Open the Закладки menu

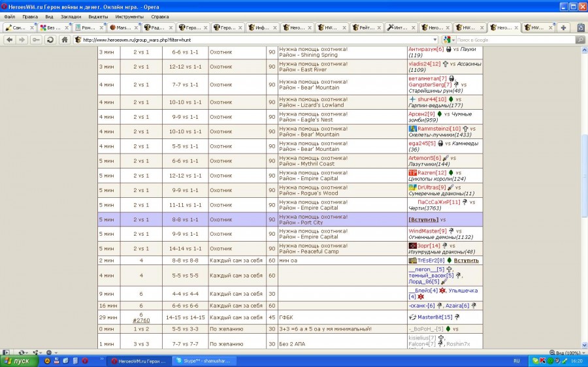pyautogui.click(x=71, y=16)
